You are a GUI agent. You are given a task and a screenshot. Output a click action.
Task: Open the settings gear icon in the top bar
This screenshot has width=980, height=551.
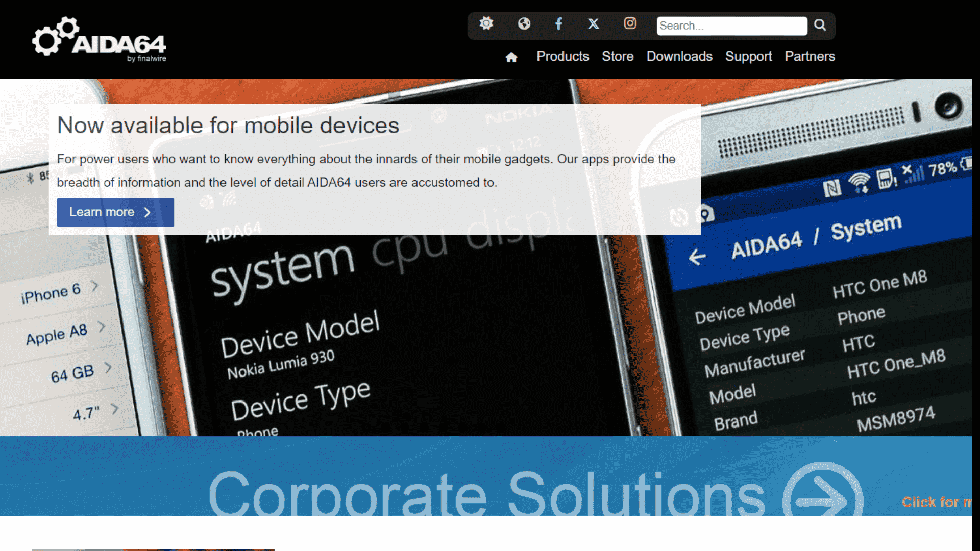pyautogui.click(x=486, y=23)
